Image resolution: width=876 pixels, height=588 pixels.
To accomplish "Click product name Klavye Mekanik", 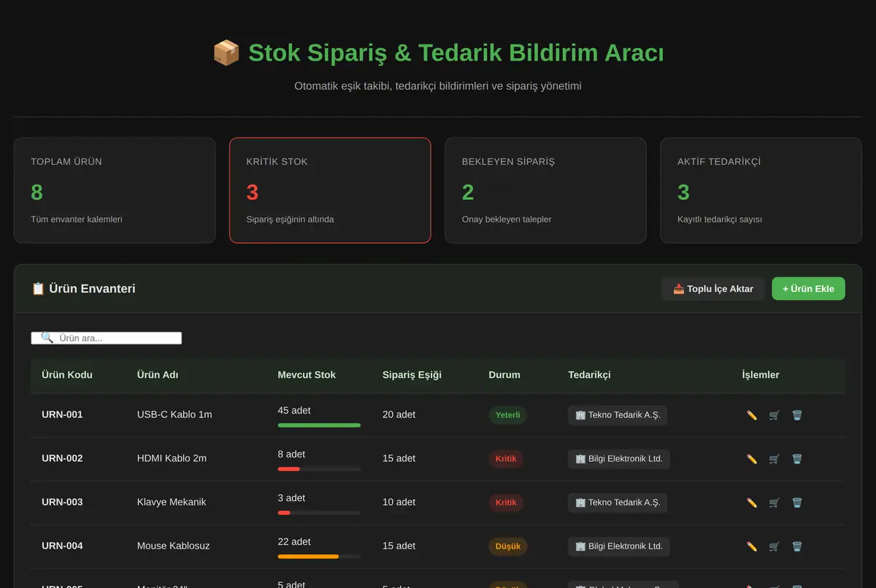I will tap(172, 502).
